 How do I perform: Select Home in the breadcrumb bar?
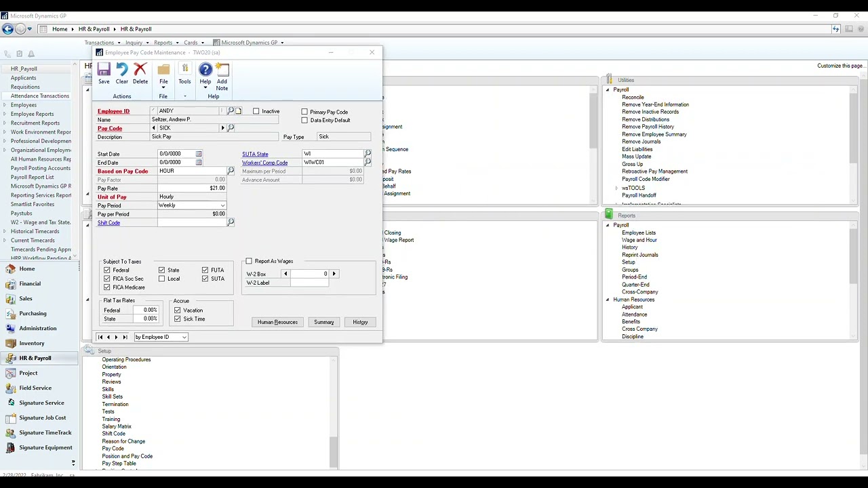(x=60, y=29)
